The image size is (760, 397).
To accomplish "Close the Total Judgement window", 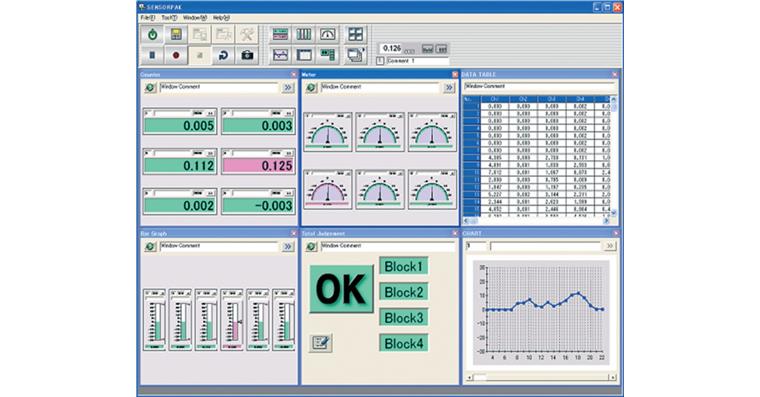I will click(455, 233).
